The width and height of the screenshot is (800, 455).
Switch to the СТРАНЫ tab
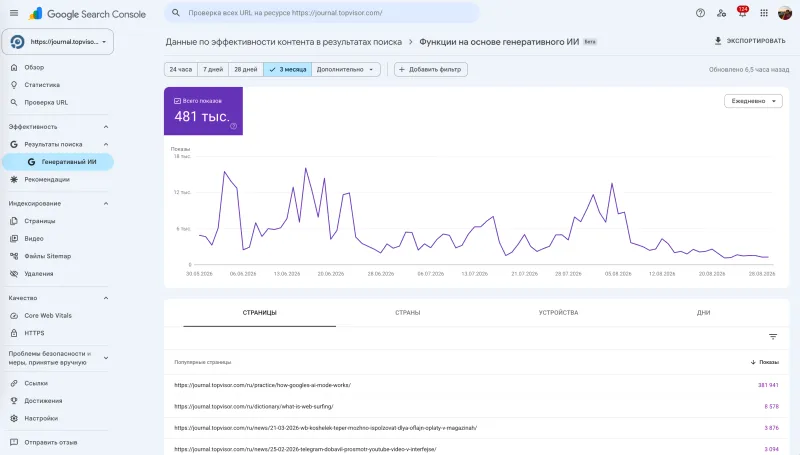click(408, 313)
